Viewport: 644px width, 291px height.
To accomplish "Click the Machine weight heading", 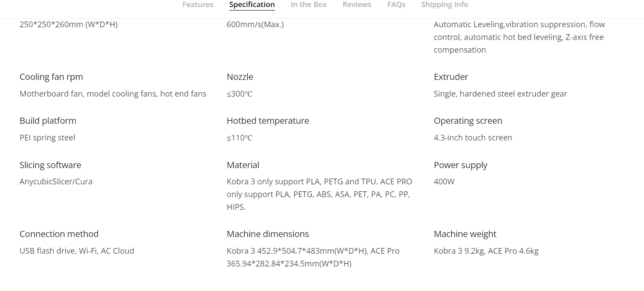I will 465,234.
